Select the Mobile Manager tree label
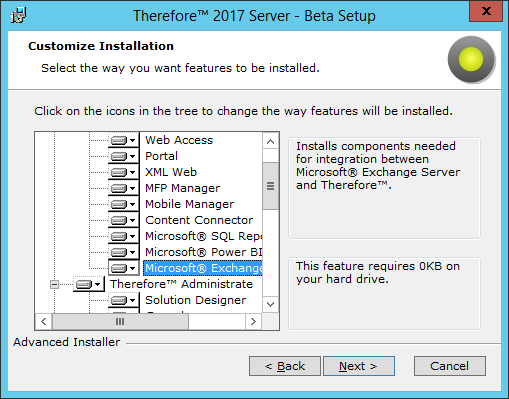This screenshot has width=509, height=399. tap(189, 204)
